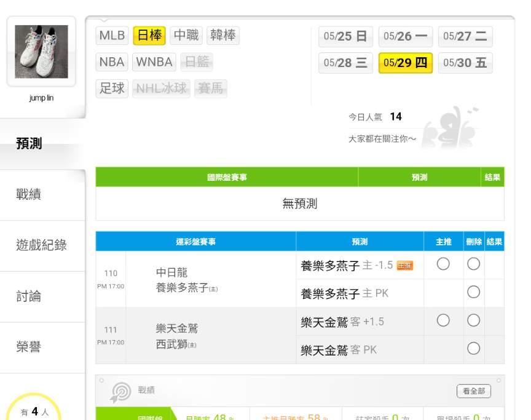Screen dimensions: 531x420
Task: Go to date 05/28 三
Action: click(x=345, y=63)
